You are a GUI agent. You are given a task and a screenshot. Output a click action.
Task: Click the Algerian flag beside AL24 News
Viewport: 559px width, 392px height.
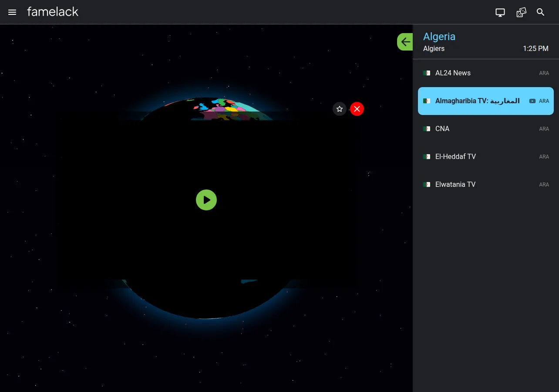pos(427,73)
